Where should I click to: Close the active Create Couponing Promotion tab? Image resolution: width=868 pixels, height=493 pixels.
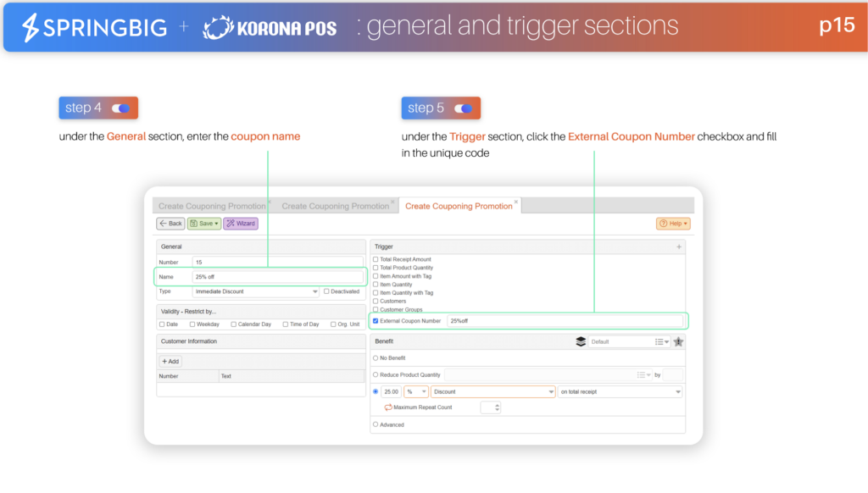516,202
